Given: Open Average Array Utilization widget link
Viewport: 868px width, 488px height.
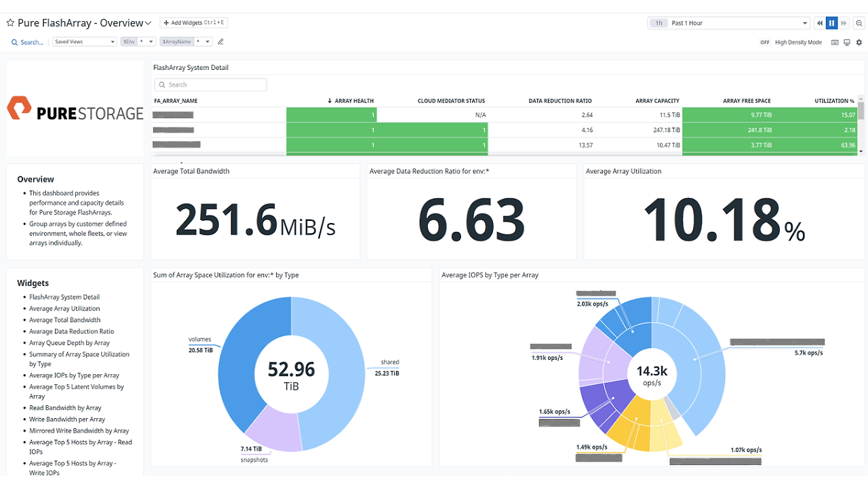Looking at the screenshot, I should point(64,308).
